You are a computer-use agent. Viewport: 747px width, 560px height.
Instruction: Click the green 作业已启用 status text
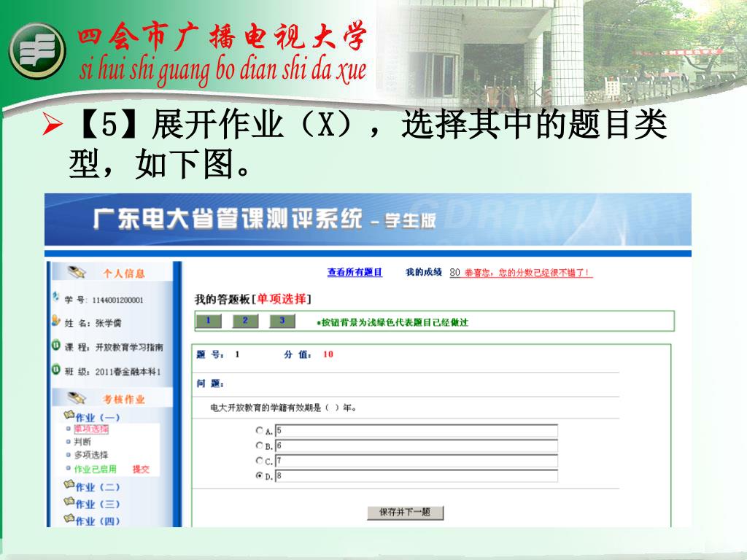click(x=96, y=469)
